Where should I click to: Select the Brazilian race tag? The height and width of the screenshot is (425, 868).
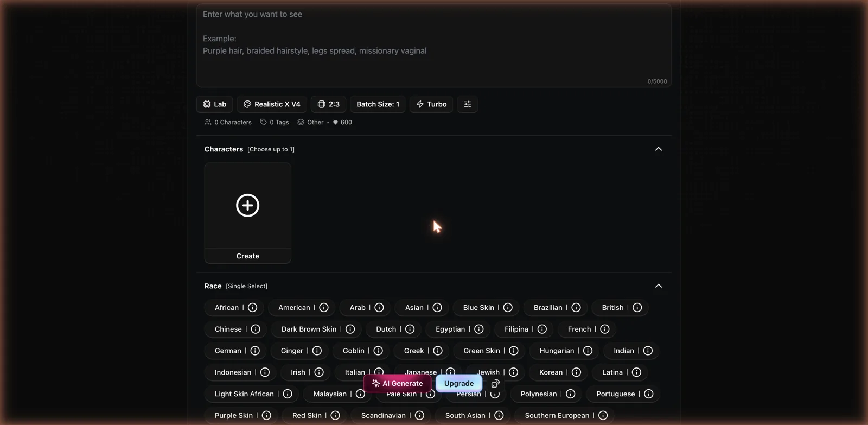pyautogui.click(x=548, y=308)
